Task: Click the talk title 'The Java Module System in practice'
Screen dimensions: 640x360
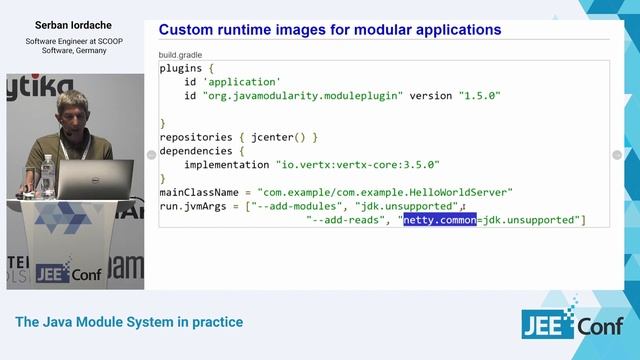Action: (129, 322)
